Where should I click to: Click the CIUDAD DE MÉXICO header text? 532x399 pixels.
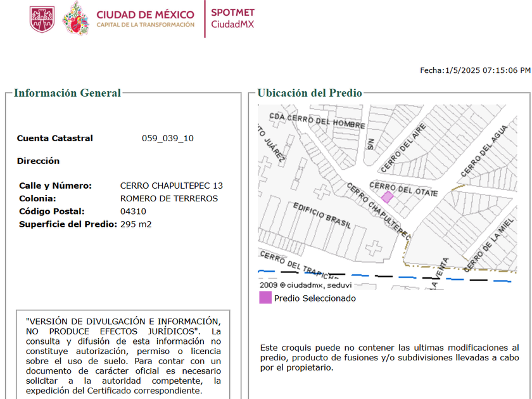tap(145, 15)
